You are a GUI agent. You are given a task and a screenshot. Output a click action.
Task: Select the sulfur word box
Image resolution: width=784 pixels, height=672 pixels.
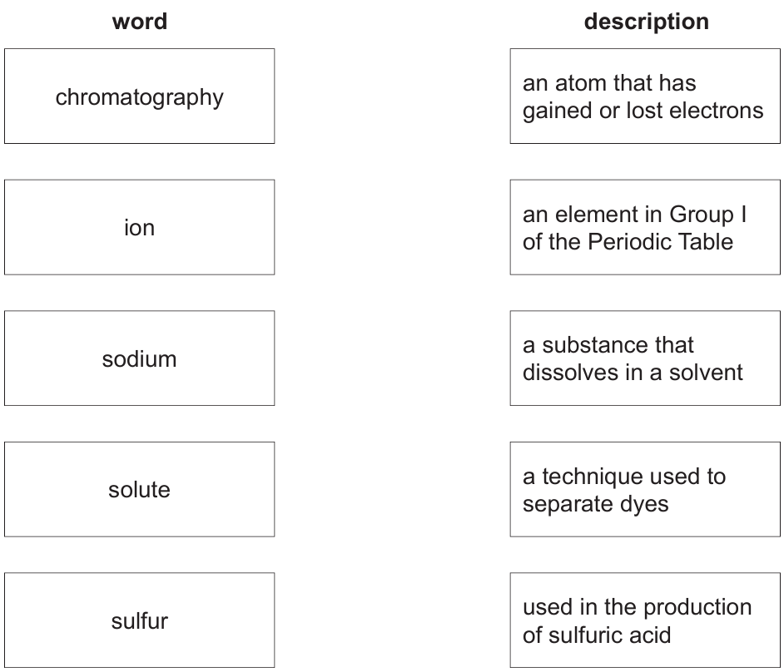coord(140,620)
